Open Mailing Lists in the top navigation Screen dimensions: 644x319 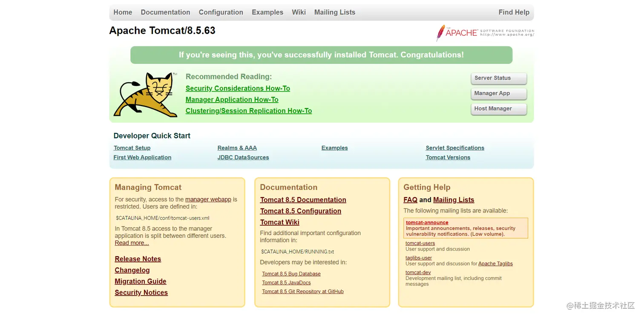click(335, 12)
